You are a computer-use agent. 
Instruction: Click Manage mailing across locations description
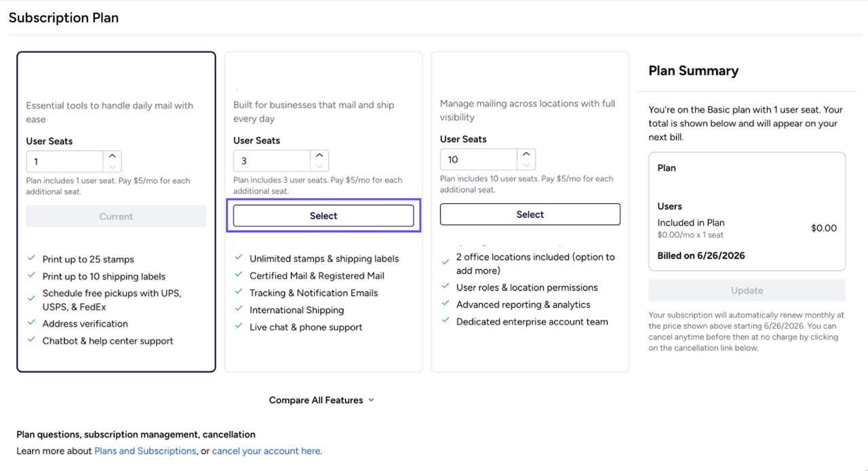[528, 110]
